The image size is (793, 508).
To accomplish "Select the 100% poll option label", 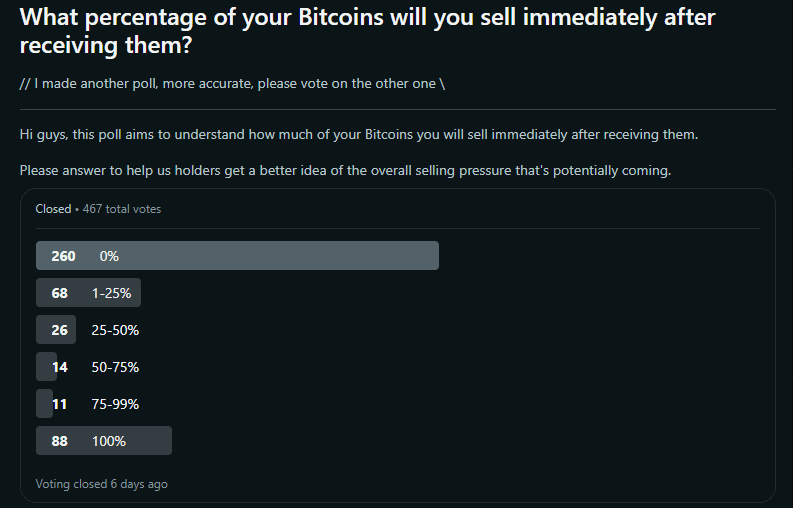I will 109,441.
